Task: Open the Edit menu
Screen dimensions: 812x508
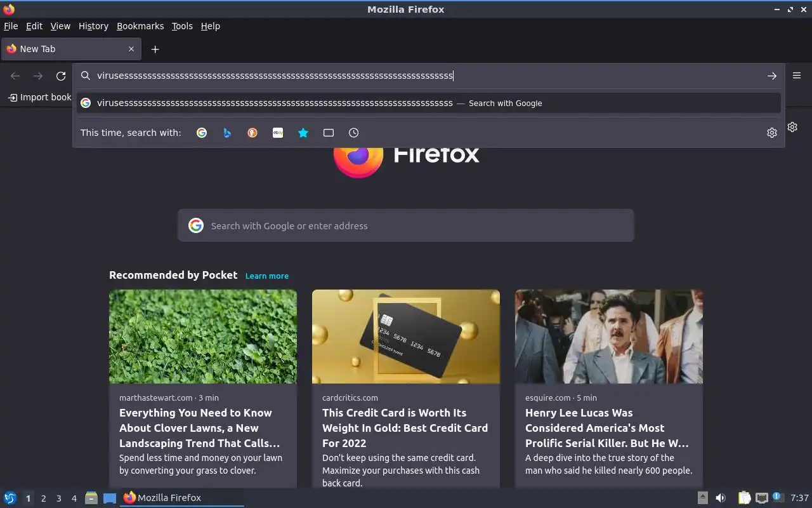Action: pyautogui.click(x=34, y=26)
